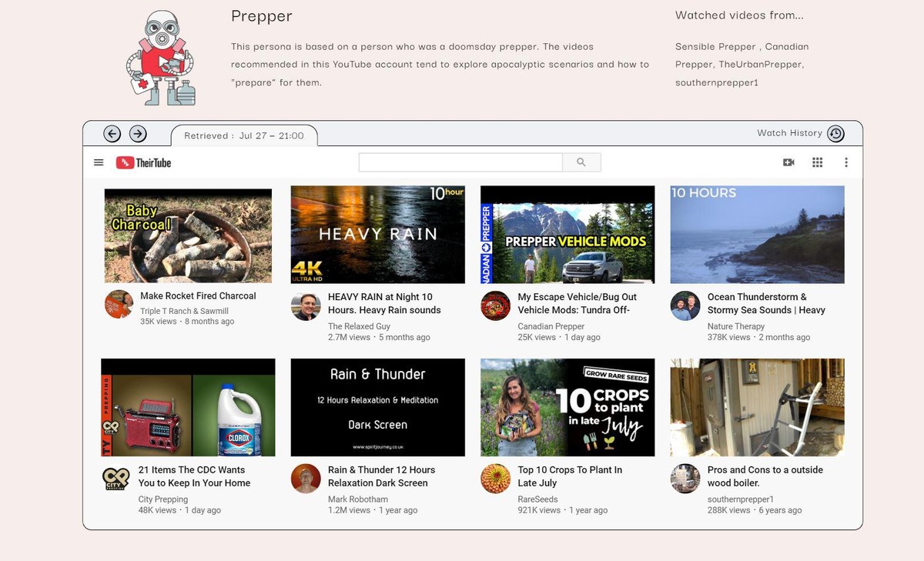Click the search magnifier button
The width and height of the screenshot is (924, 561).
[x=581, y=162]
